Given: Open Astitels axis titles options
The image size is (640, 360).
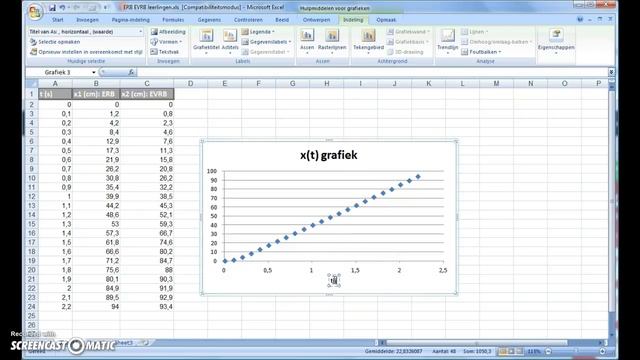Looking at the screenshot, I should [x=230, y=42].
